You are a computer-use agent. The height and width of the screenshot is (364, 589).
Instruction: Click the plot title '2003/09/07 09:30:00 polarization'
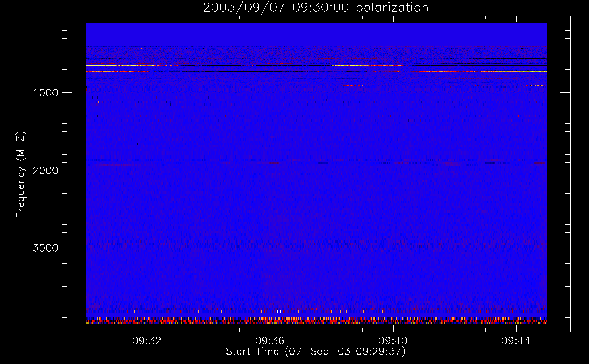tap(316, 8)
